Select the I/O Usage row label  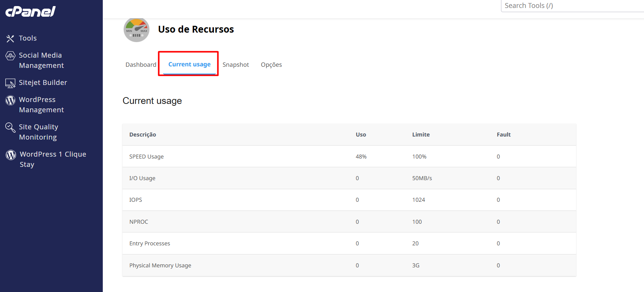142,178
